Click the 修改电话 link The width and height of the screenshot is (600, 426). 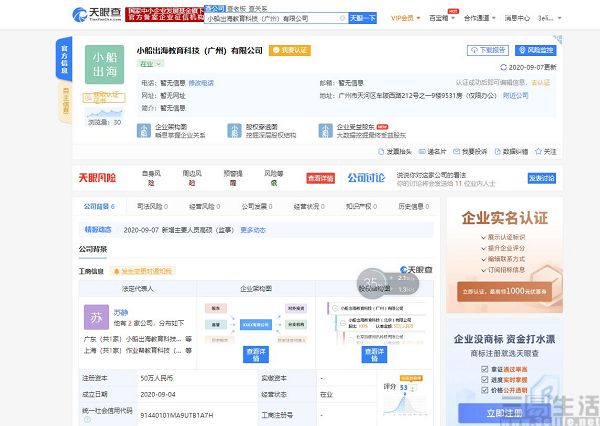201,83
